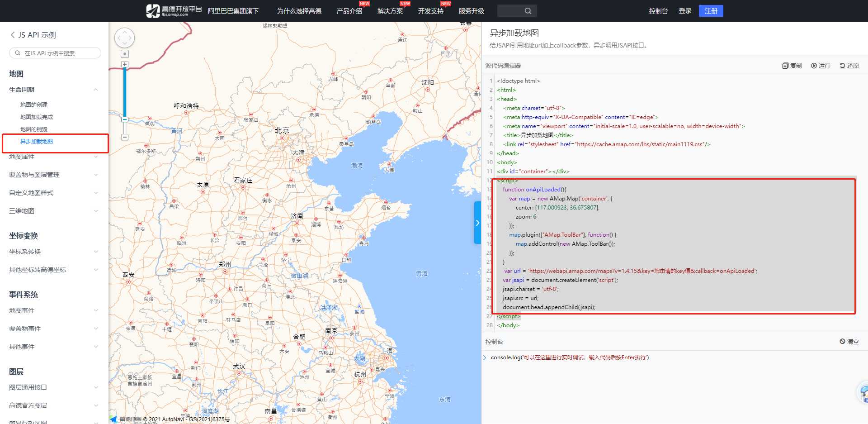Zoom out with the bottom minus button
Image resolution: width=868 pixels, height=424 pixels.
point(125,137)
